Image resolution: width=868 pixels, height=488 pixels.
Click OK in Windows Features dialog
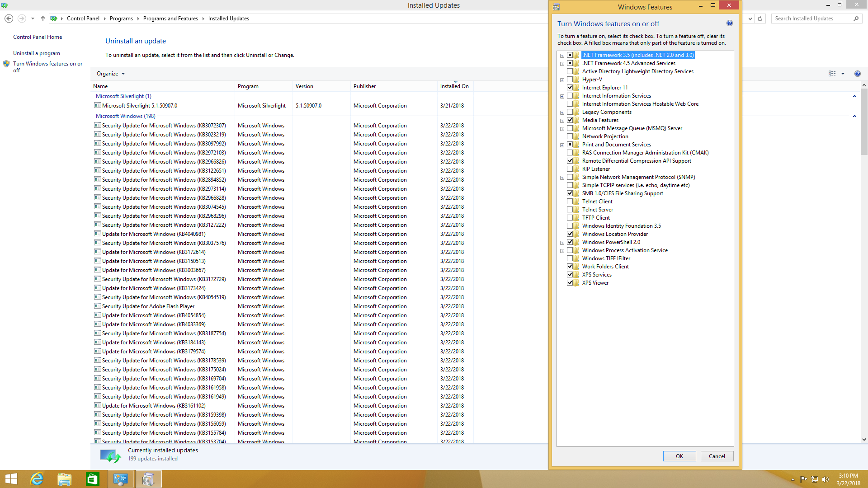tap(679, 456)
